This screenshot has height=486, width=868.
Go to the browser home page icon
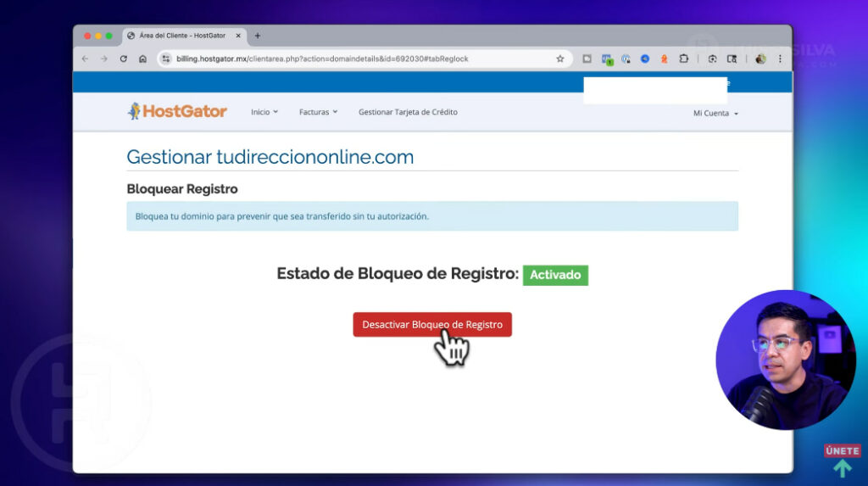point(142,59)
